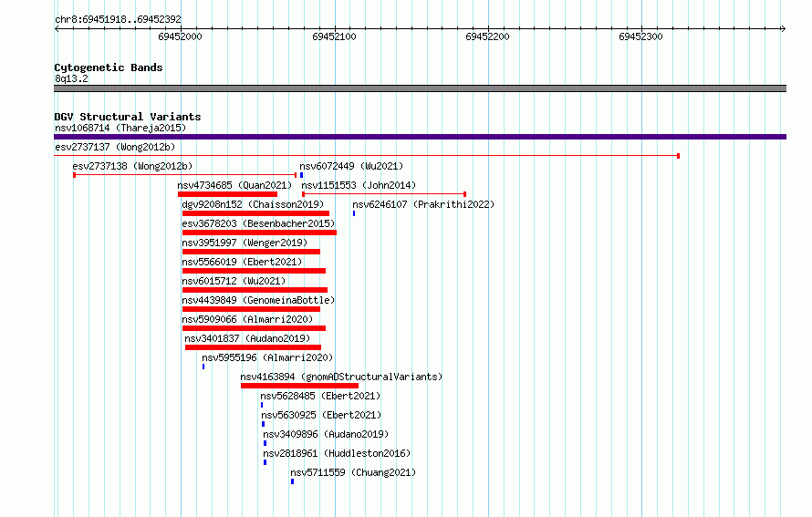This screenshot has height=517, width=812.
Task: Open esv2737138 (Wong2012b) variant label
Action: coord(132,166)
